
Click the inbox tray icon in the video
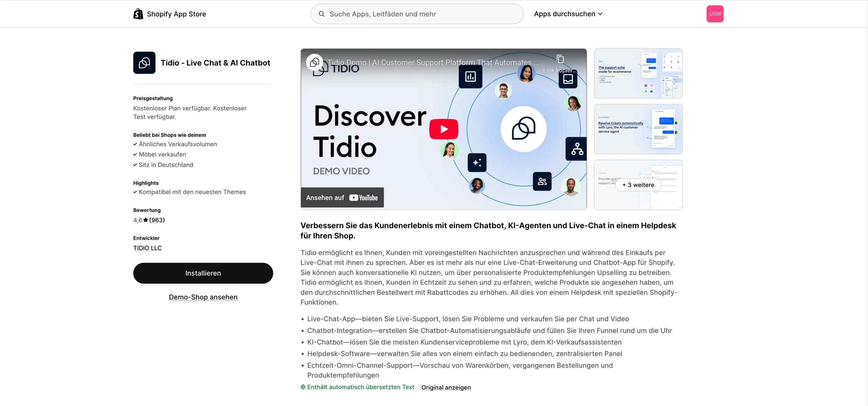tap(568, 79)
